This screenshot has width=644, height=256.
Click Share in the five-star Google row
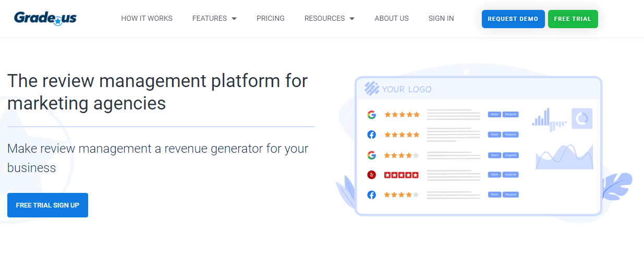pos(494,114)
